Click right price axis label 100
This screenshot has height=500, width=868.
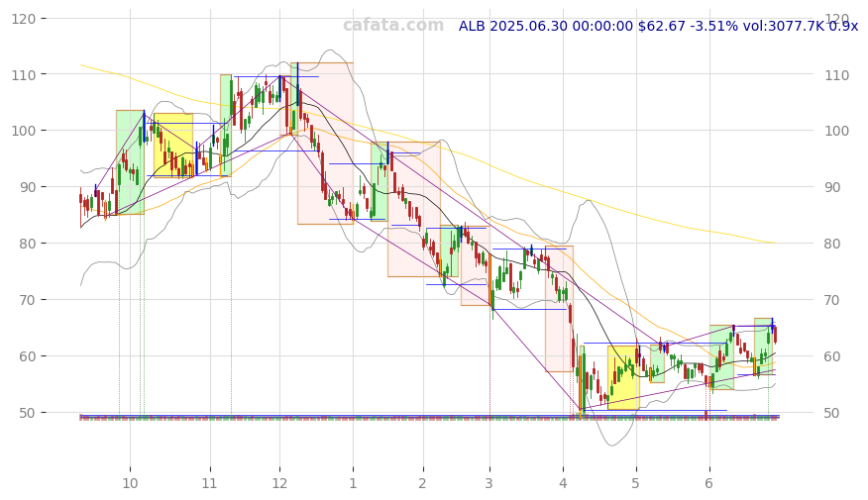837,131
